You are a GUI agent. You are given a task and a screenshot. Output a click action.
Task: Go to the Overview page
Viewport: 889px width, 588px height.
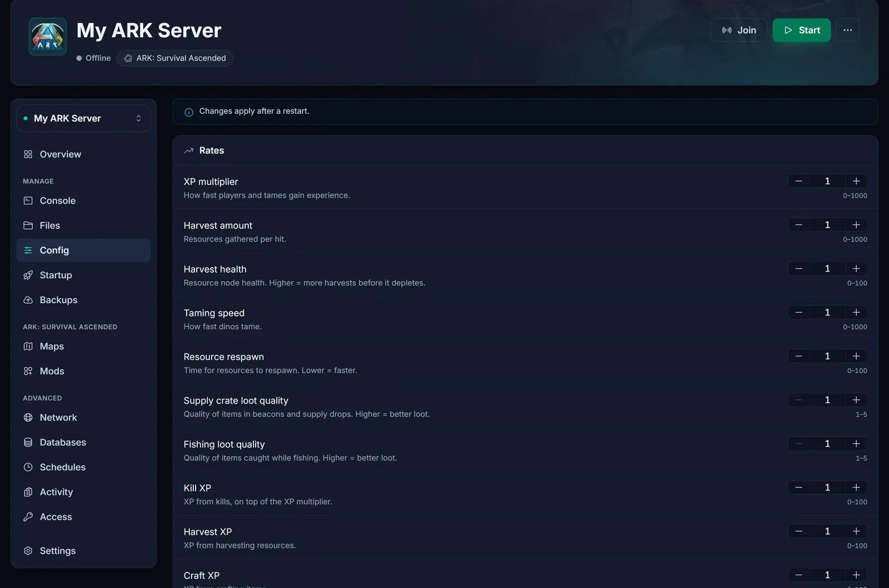(x=83, y=154)
